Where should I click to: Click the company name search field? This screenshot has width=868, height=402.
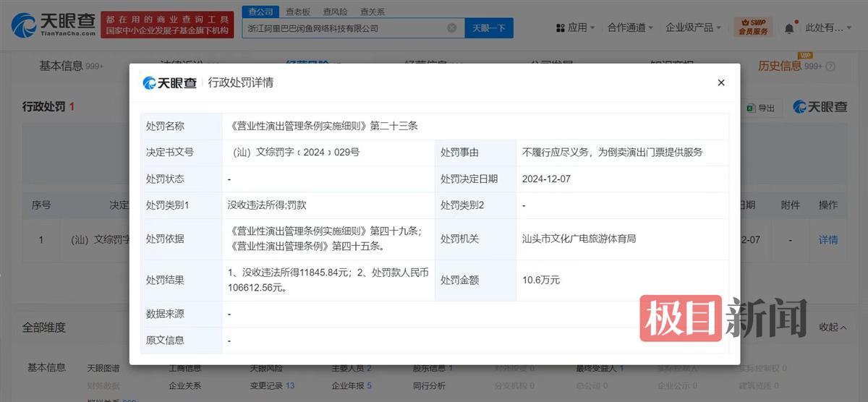click(x=344, y=28)
